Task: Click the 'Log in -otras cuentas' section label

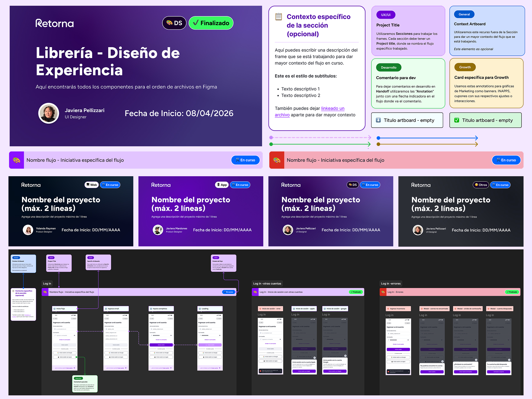Action: (x=267, y=284)
